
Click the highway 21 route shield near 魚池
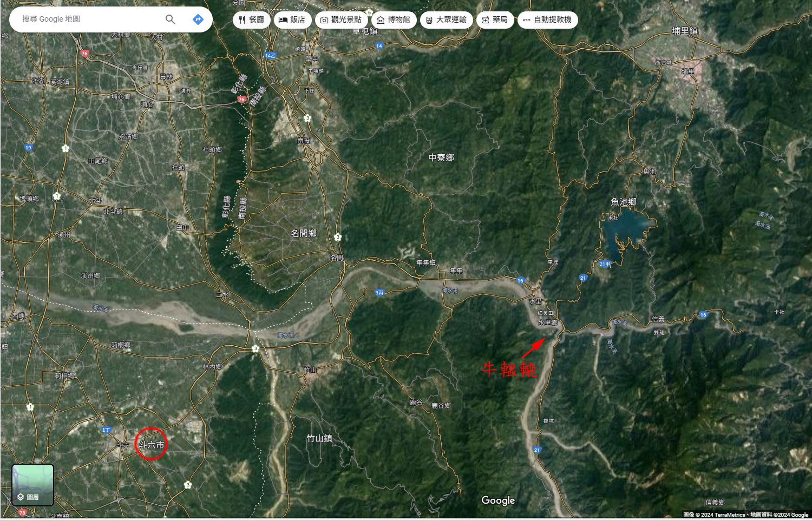(x=583, y=278)
